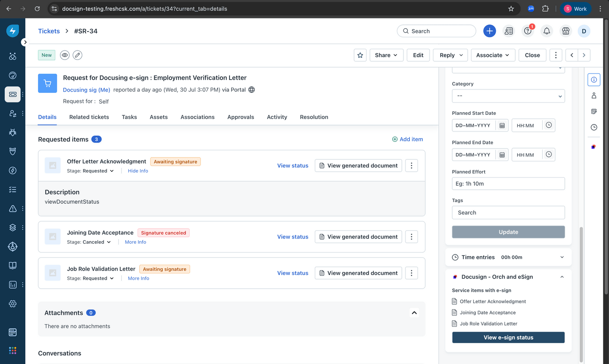Screen dimensions: 609x364
Task: Reload the page in the browser
Action: (x=37, y=9)
